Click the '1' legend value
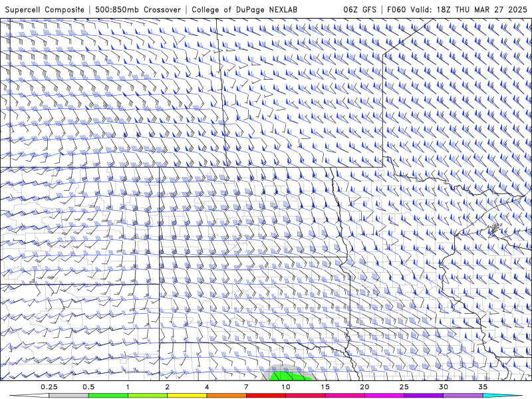This screenshot has height=399, width=532. tap(128, 387)
